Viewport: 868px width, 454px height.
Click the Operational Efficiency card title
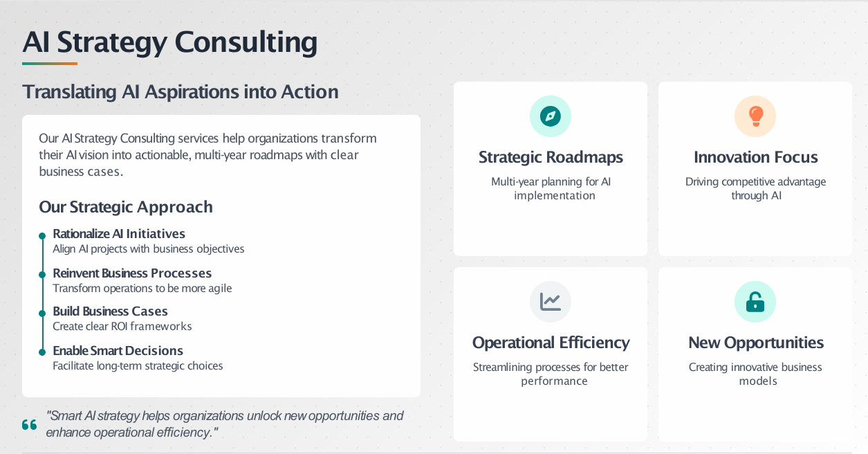551,343
